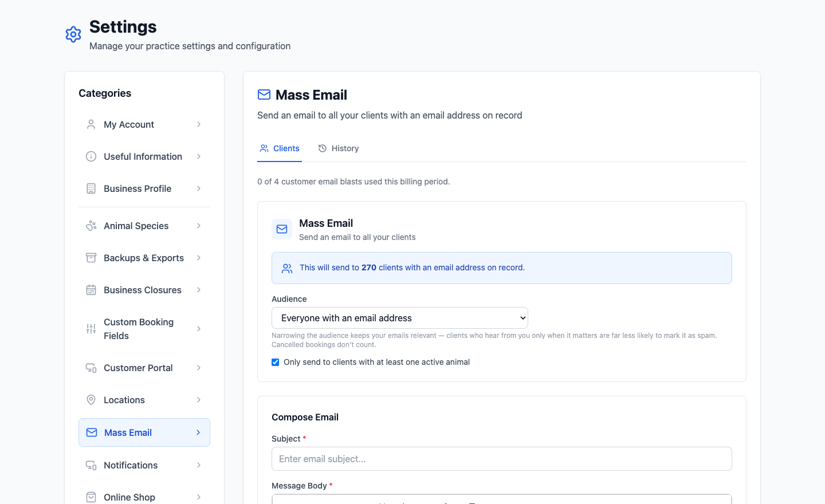The height and width of the screenshot is (504, 825).
Task: Click the Settings gear icon in the header
Action: click(73, 34)
